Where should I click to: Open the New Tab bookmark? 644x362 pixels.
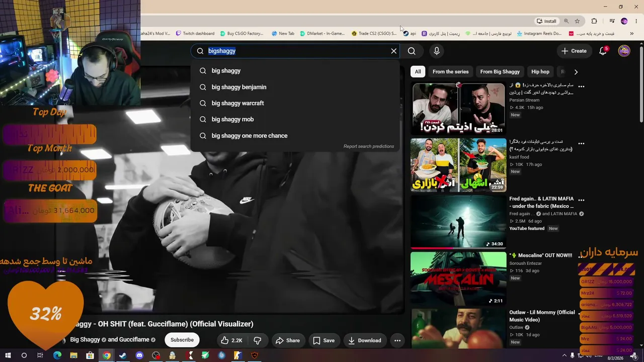(283, 34)
